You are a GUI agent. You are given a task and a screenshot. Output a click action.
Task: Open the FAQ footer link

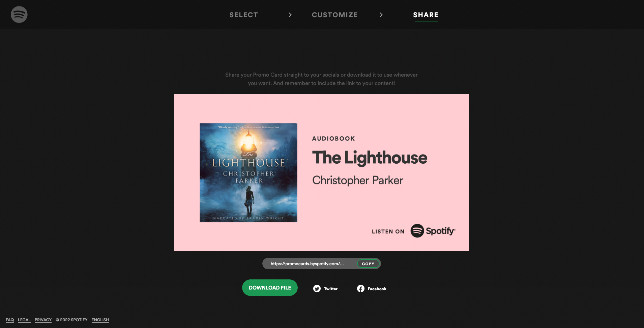[10, 320]
